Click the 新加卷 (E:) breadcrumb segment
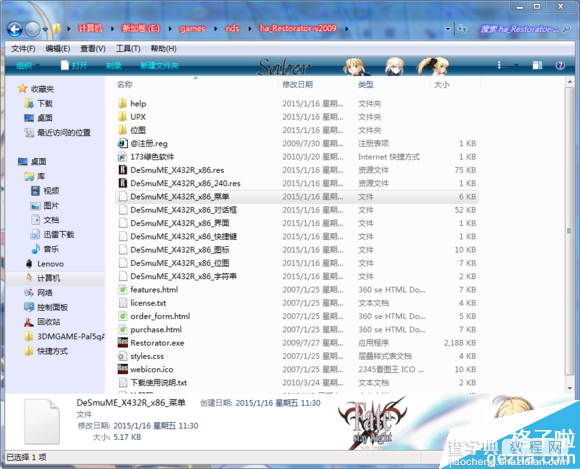This screenshot has height=469, width=580. [141, 28]
